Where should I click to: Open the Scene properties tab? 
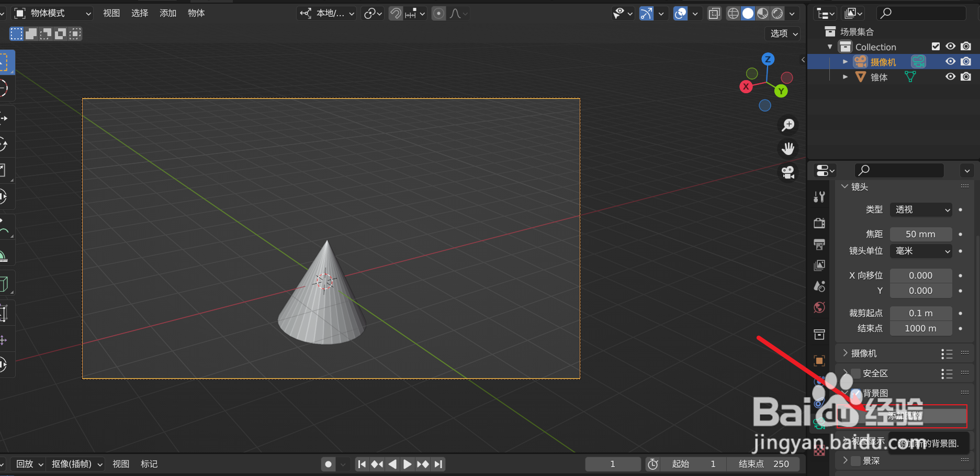(x=819, y=286)
